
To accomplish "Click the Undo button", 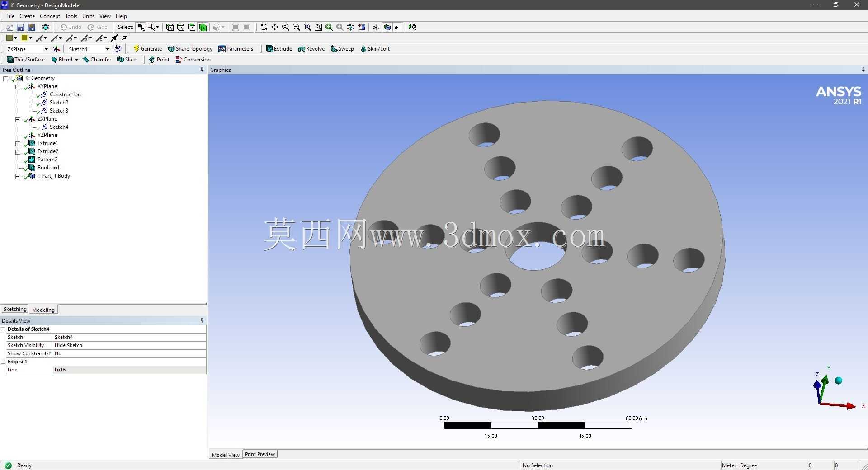I will (71, 27).
